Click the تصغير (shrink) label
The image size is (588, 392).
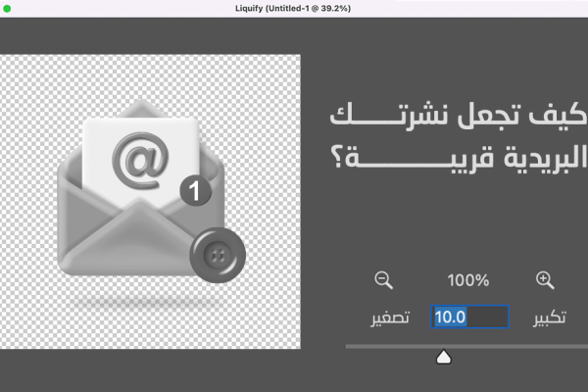(x=389, y=318)
